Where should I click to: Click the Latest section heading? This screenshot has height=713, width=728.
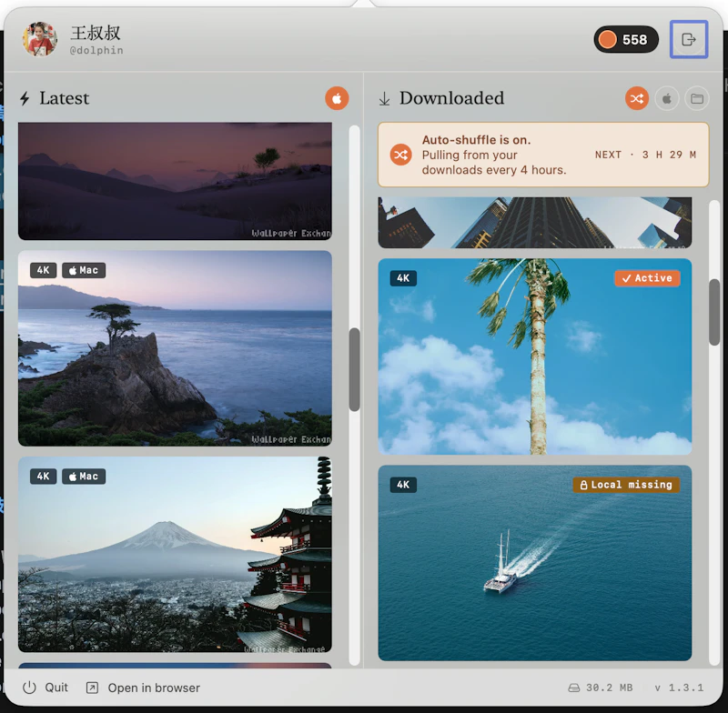coord(64,98)
